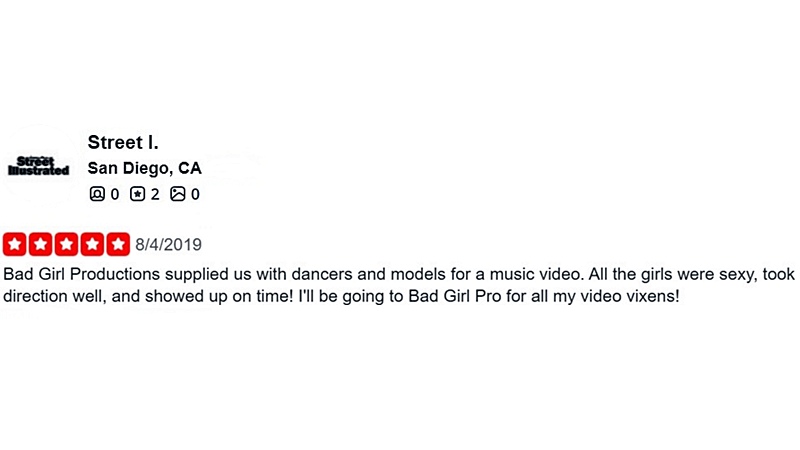Click the friends count number next to friends icon

(115, 194)
